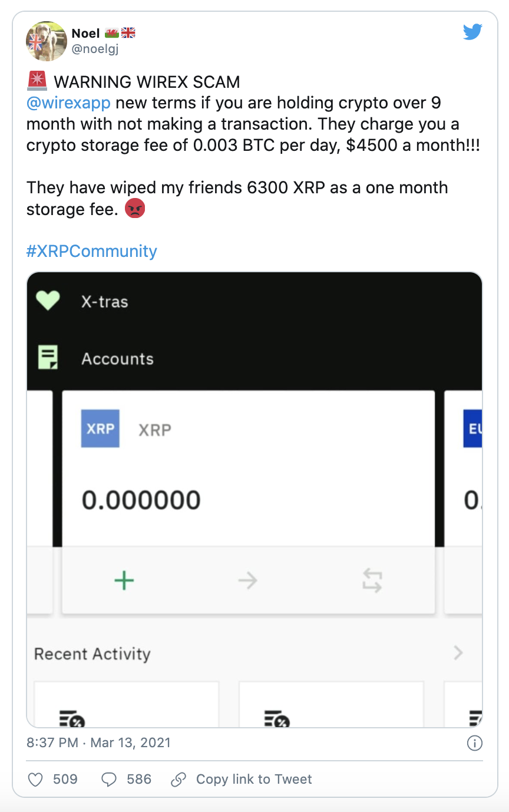Select the Accounts menu item
The image size is (509, 812).
(x=117, y=359)
